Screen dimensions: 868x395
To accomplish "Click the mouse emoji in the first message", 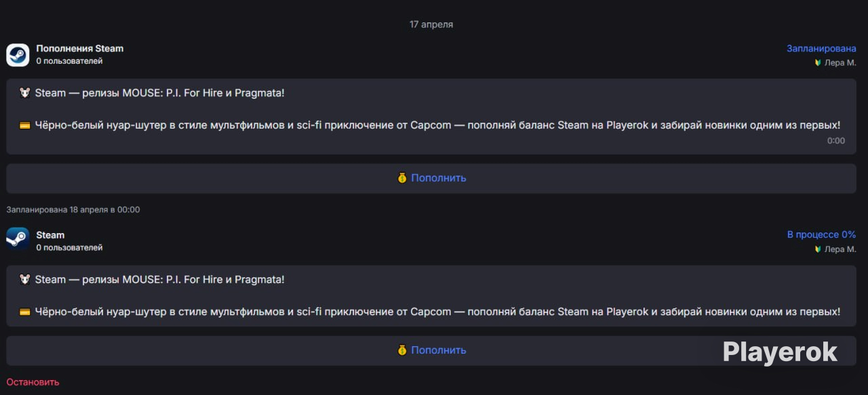I will pyautogui.click(x=25, y=93).
